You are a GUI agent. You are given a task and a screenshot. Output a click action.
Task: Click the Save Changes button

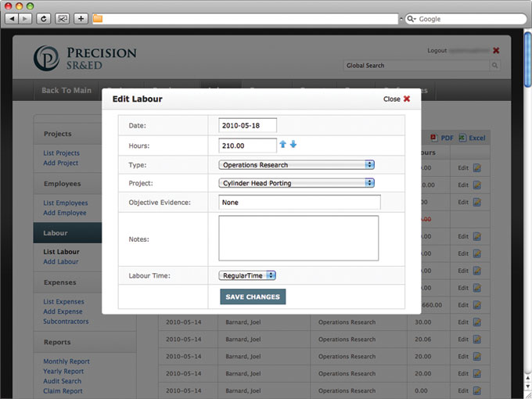coord(253,297)
